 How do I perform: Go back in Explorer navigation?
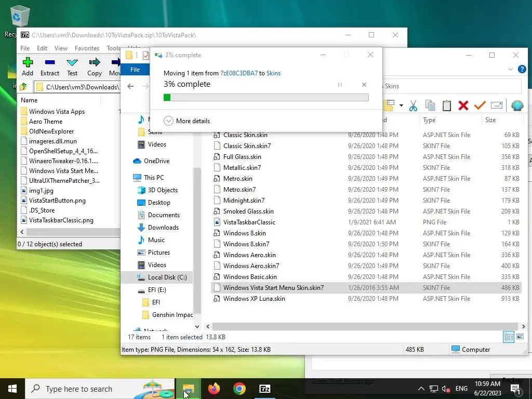[130, 86]
